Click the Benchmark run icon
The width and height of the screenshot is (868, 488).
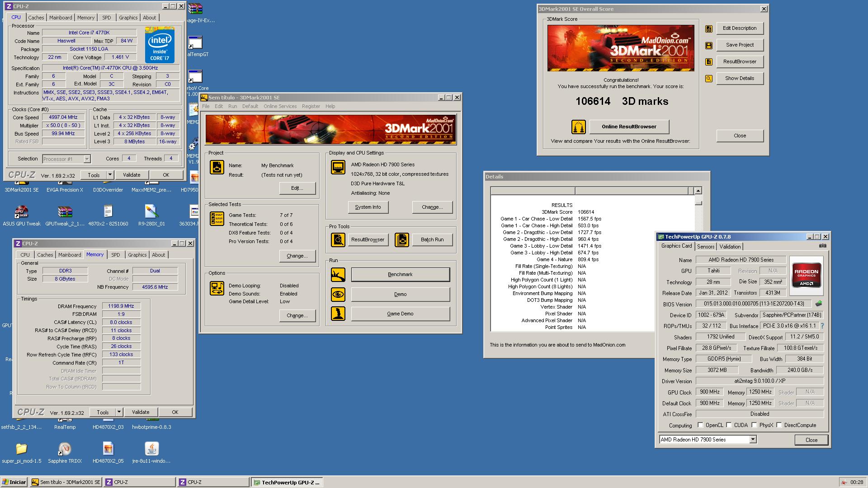pos(338,275)
